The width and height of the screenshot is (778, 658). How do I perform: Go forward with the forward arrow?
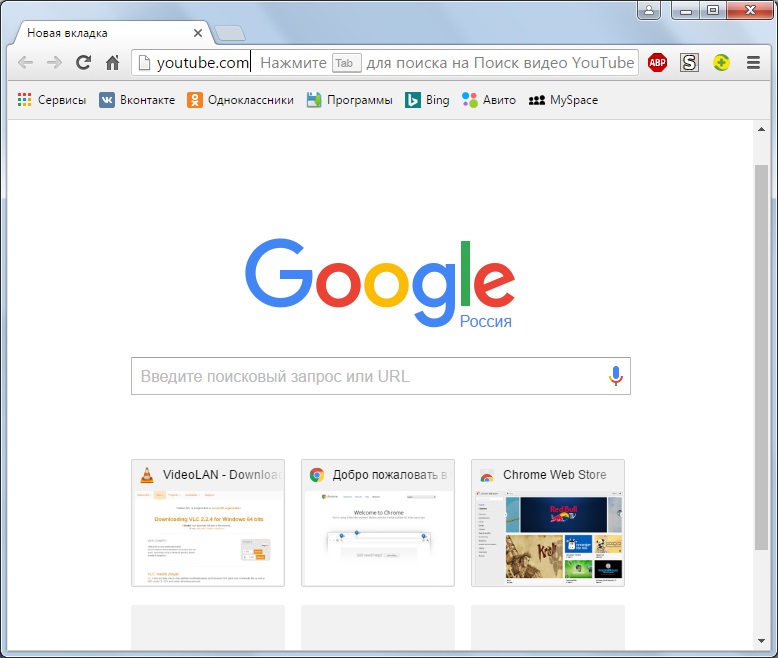click(54, 63)
